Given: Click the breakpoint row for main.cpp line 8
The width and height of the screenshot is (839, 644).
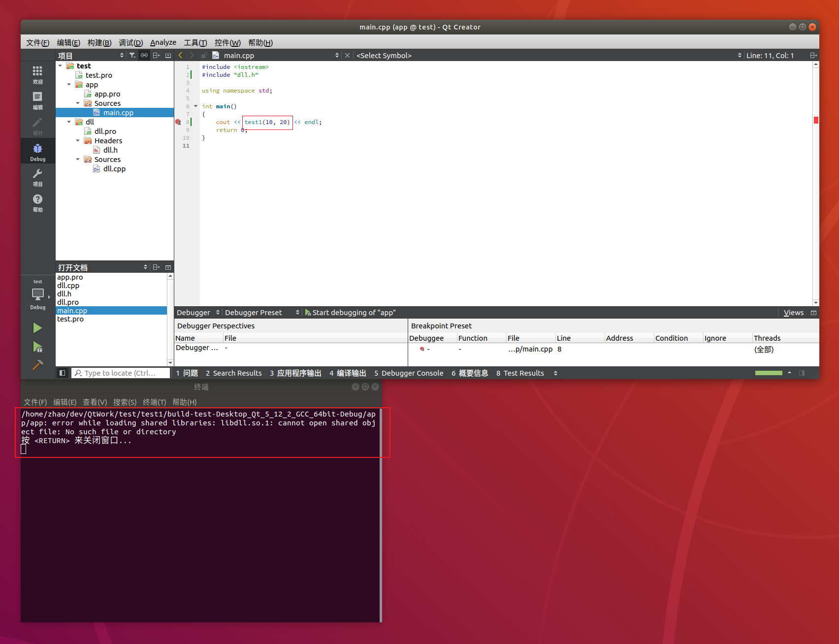Looking at the screenshot, I should pyautogui.click(x=613, y=349).
